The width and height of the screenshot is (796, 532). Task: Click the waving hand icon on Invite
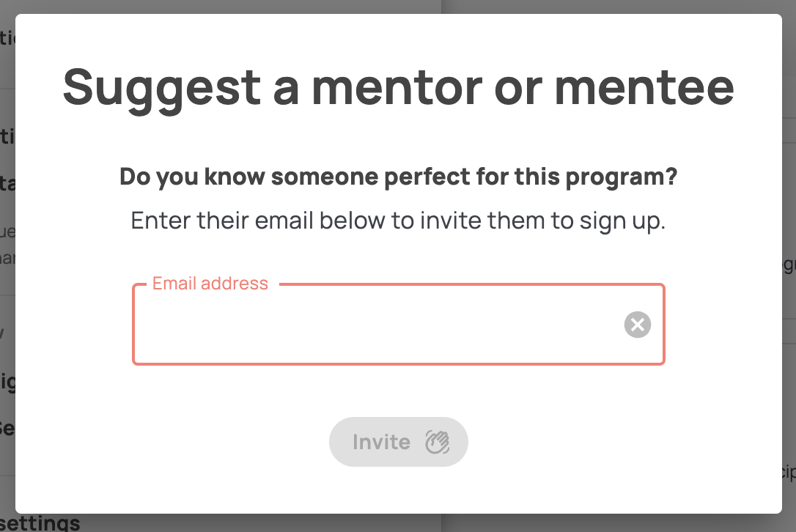437,442
